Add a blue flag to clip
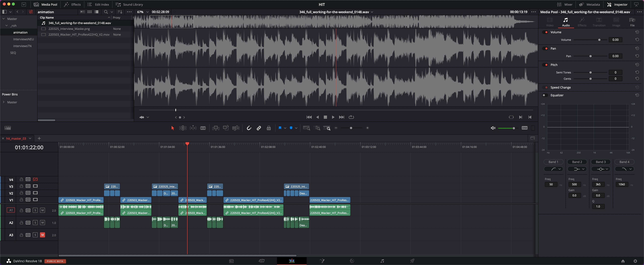Image resolution: width=644 pixels, height=265 pixels. click(x=280, y=128)
